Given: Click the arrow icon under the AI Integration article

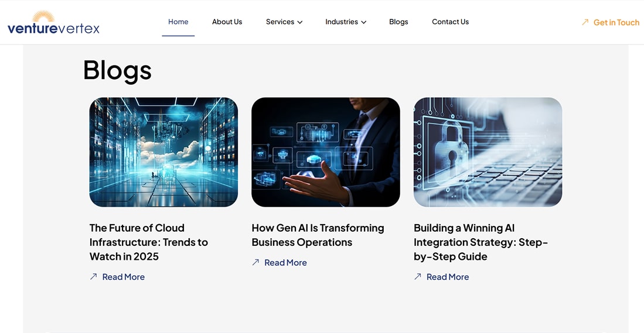Looking at the screenshot, I should point(418,277).
